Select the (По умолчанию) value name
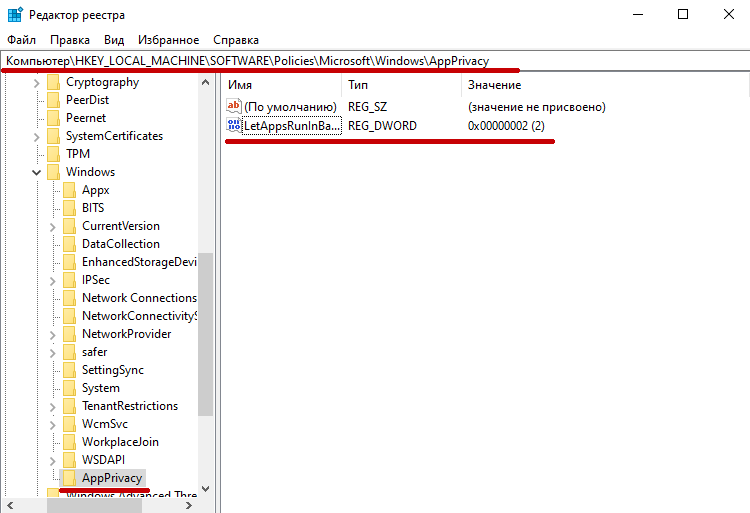The width and height of the screenshot is (750, 513). coord(290,107)
